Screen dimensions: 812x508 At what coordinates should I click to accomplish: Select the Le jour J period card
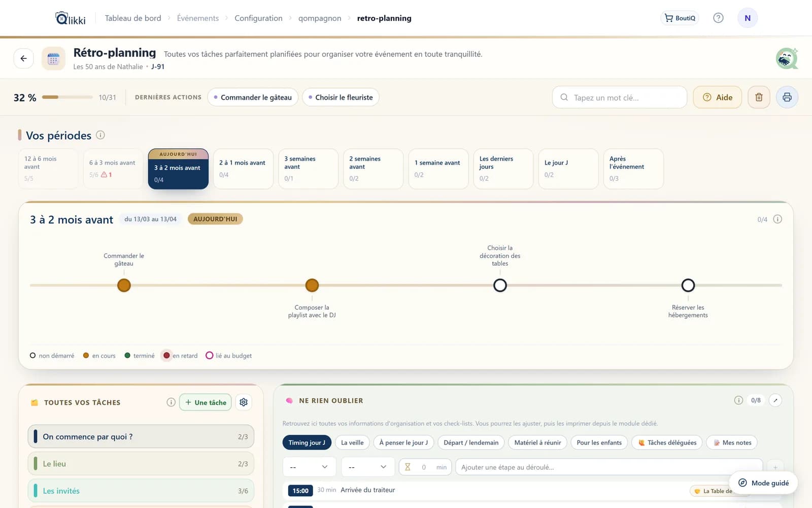(x=568, y=169)
